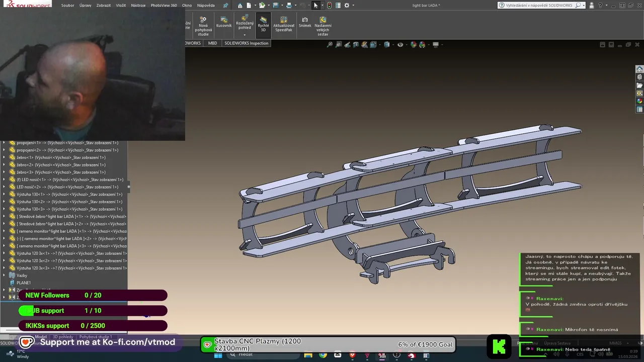
Task: Click the Rebuild traffic light icon
Action: tap(329, 6)
